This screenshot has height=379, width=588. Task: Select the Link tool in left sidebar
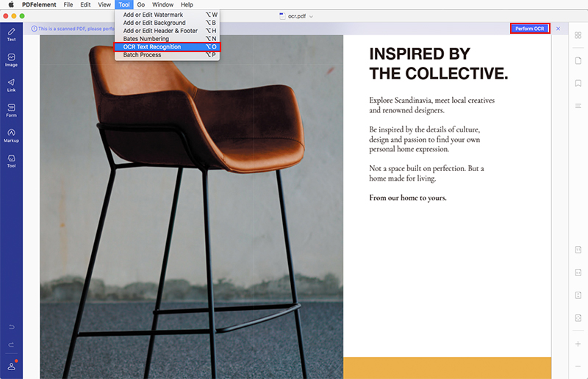[x=11, y=84]
